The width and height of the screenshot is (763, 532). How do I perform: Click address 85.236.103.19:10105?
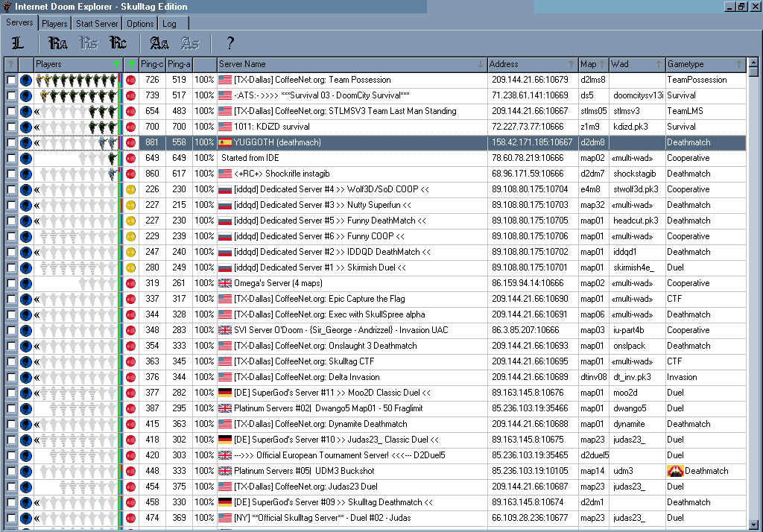tap(530, 471)
